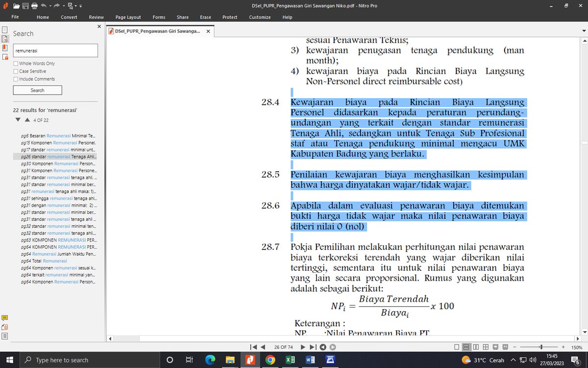This screenshot has height=368, width=588.
Task: Go to next page button
Action: 303,347
